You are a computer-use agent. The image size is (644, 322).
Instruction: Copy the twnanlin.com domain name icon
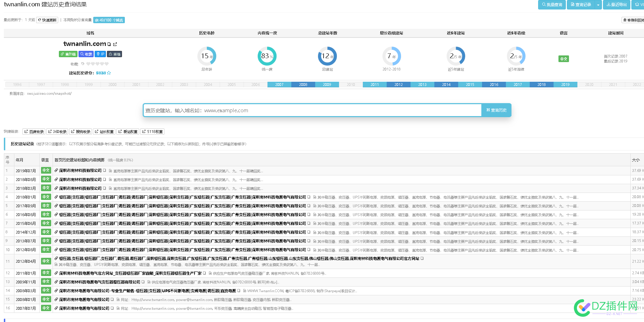tap(109, 44)
